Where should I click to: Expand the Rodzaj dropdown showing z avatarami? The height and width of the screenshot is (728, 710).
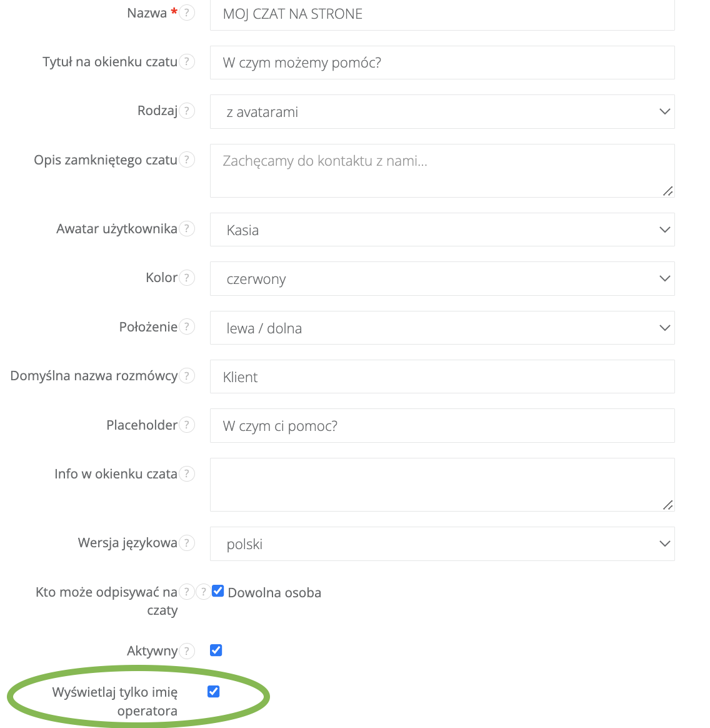pyautogui.click(x=442, y=112)
